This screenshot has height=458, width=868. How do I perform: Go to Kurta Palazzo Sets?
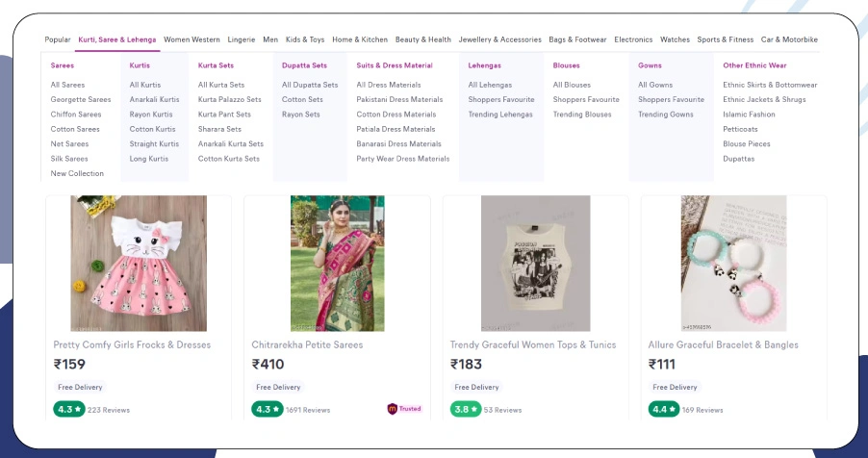(229, 99)
